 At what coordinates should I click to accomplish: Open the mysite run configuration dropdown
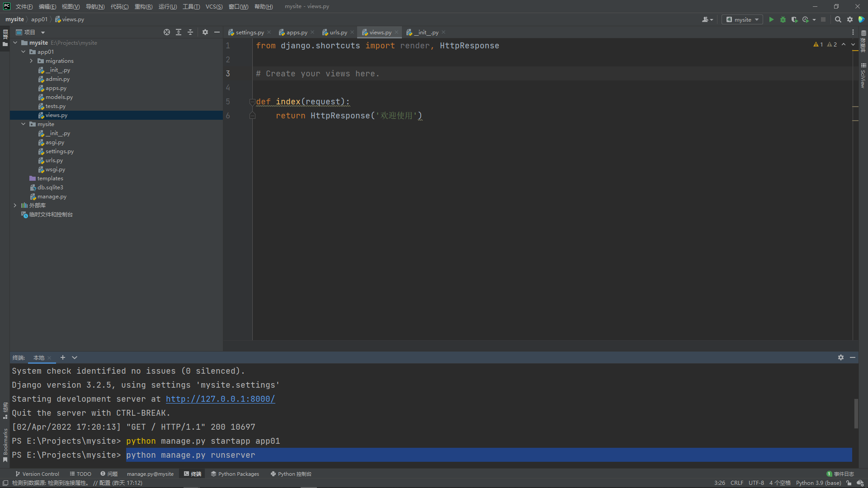click(742, 19)
